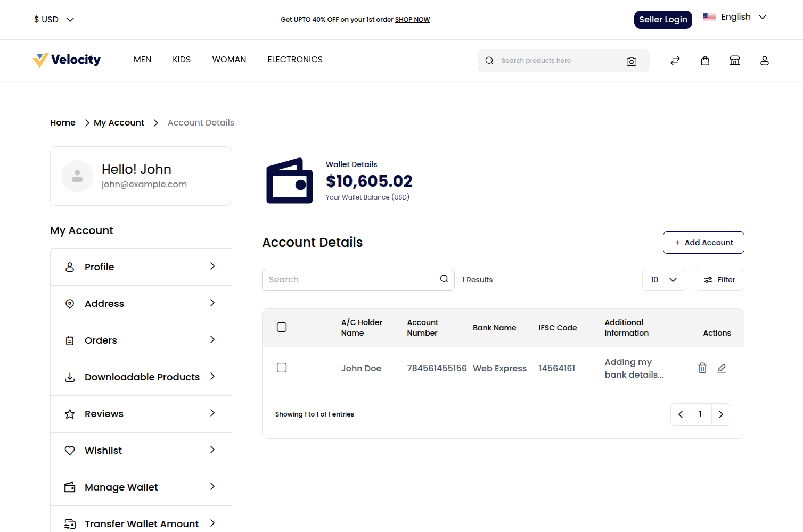Delete the John Doe bank account
This screenshot has height=532, width=803.
tap(702, 368)
